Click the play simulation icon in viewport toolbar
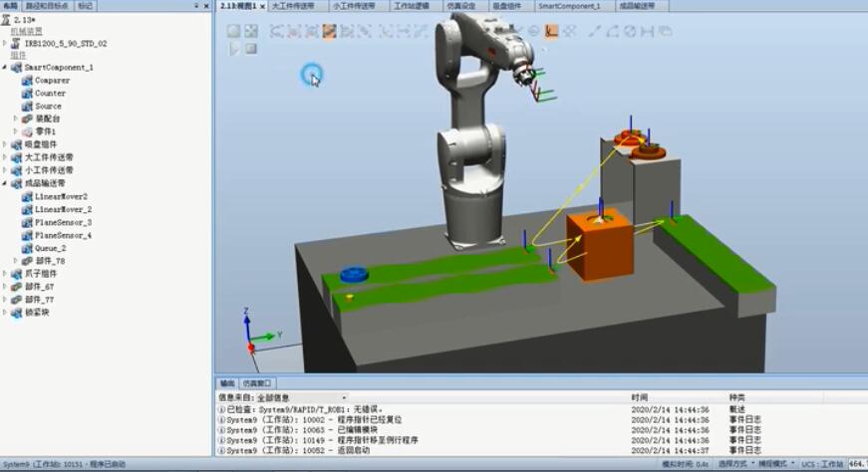 (x=234, y=48)
